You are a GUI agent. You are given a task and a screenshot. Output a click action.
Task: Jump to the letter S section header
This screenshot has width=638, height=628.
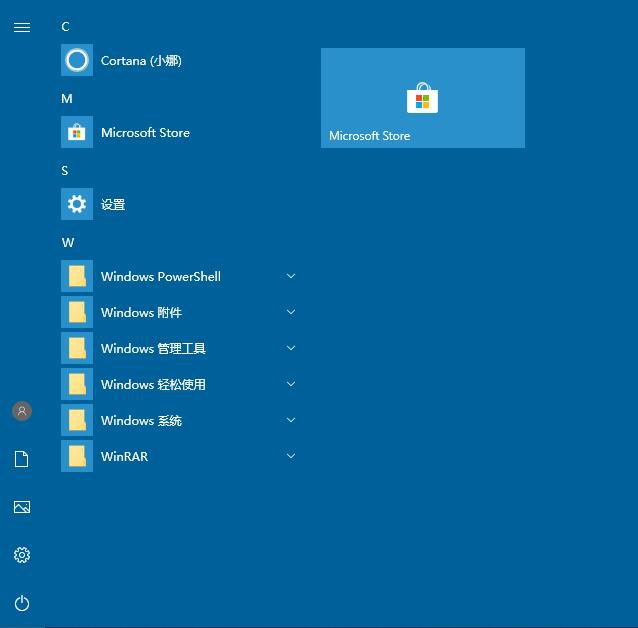(65, 171)
